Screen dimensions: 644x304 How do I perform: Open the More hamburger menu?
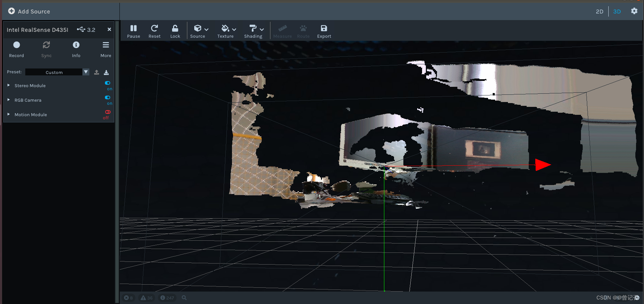[x=106, y=49]
